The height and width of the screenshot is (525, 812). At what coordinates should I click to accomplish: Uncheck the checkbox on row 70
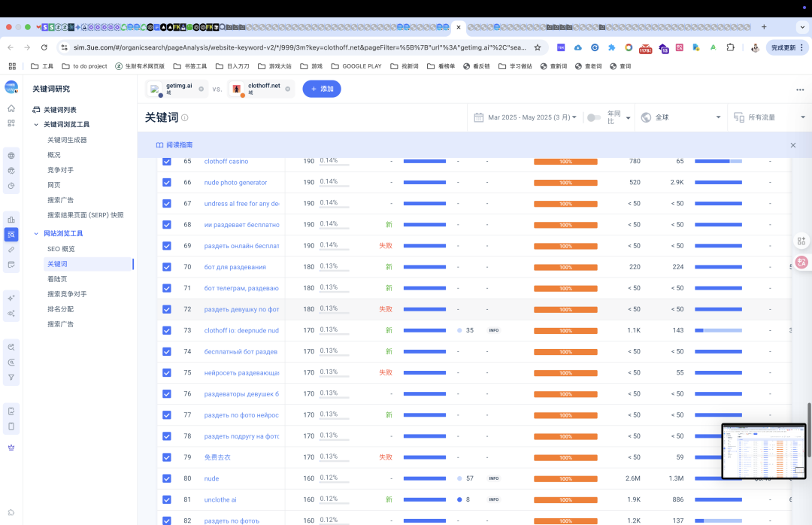tap(167, 267)
